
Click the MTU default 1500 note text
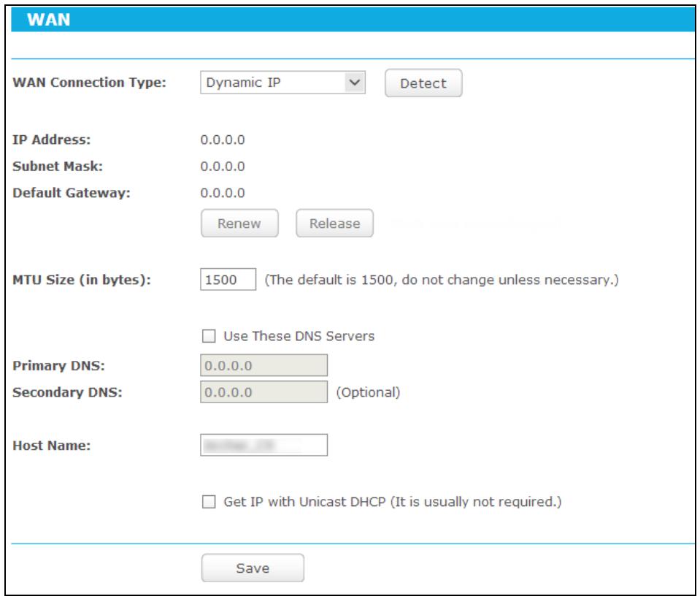point(442,280)
